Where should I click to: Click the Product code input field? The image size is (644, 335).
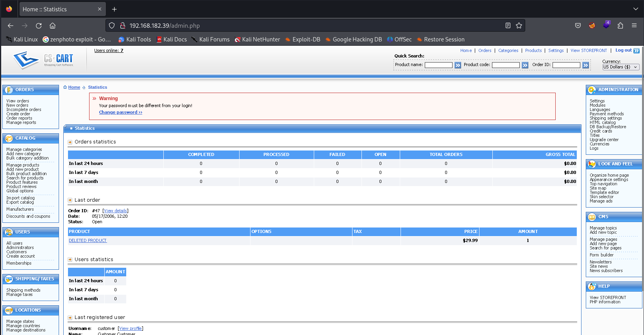[x=506, y=65]
